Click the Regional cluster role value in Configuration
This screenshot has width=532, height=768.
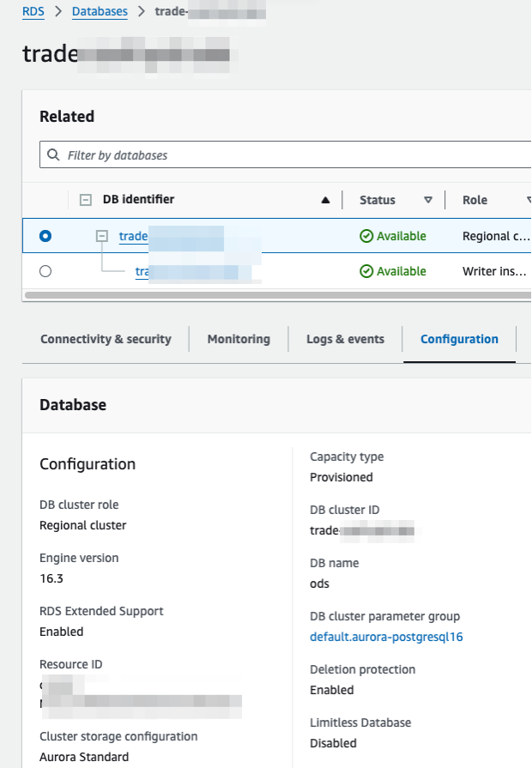82,525
